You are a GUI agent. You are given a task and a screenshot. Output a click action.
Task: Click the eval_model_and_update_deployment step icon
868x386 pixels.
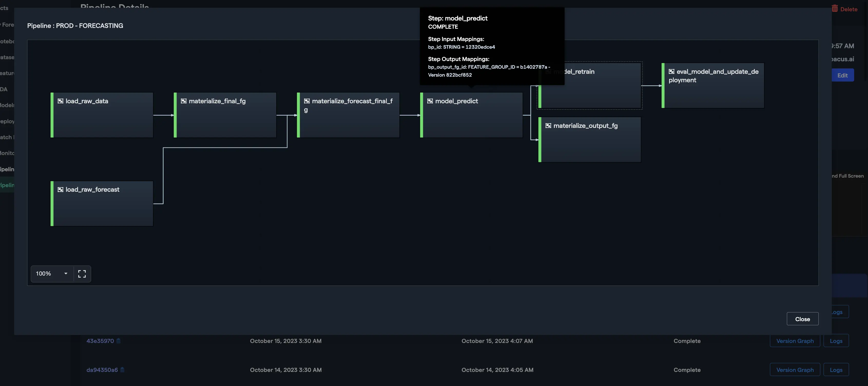point(671,71)
